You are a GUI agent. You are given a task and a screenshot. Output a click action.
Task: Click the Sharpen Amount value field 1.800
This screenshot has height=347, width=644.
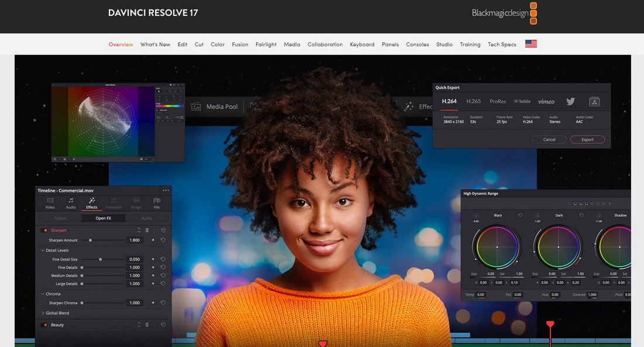(135, 241)
